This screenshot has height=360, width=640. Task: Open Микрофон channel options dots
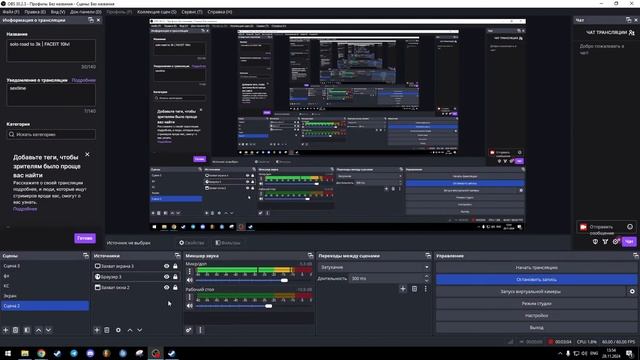[189, 271]
